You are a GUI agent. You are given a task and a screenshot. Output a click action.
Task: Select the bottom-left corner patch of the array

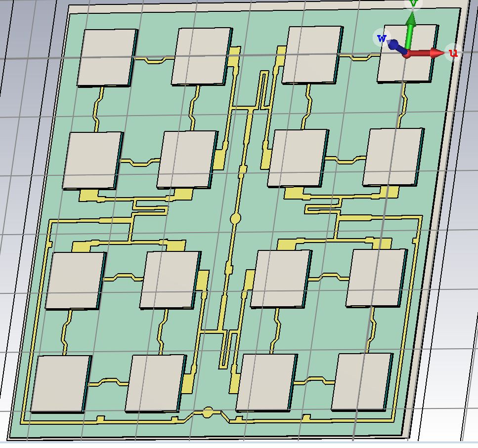[x=61, y=384]
